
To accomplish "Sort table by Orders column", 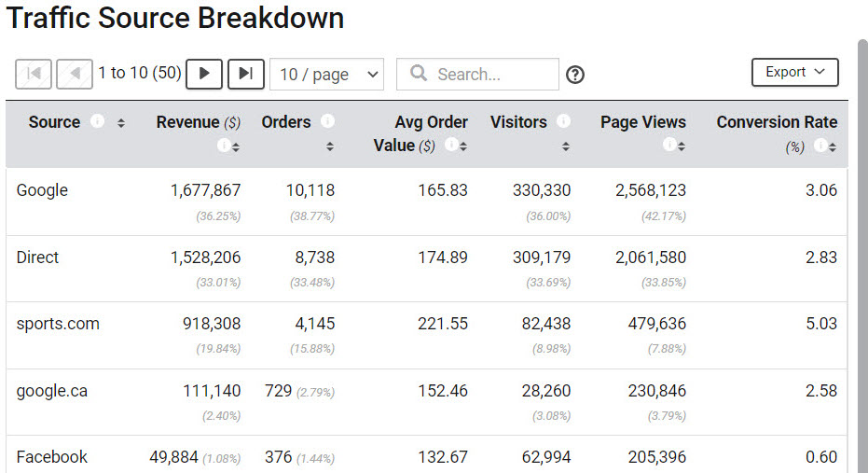I will coord(330,146).
